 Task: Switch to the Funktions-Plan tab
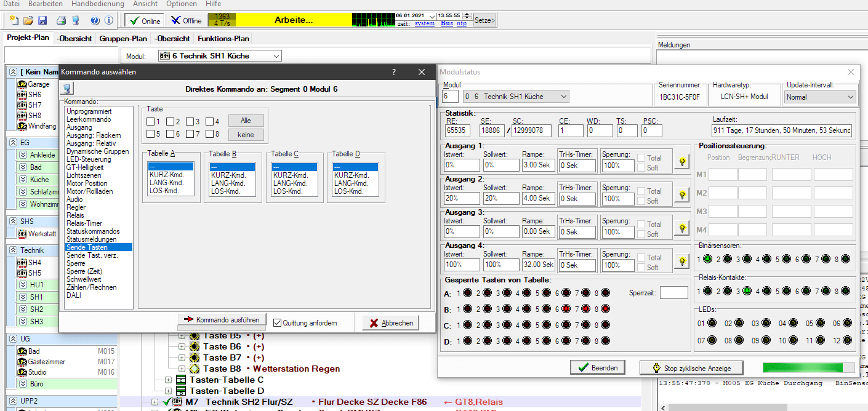[223, 38]
